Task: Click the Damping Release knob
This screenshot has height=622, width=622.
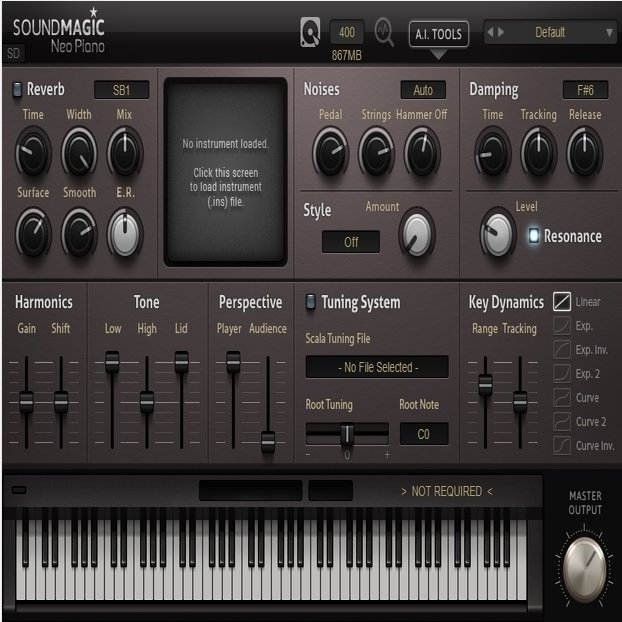Action: click(x=584, y=154)
